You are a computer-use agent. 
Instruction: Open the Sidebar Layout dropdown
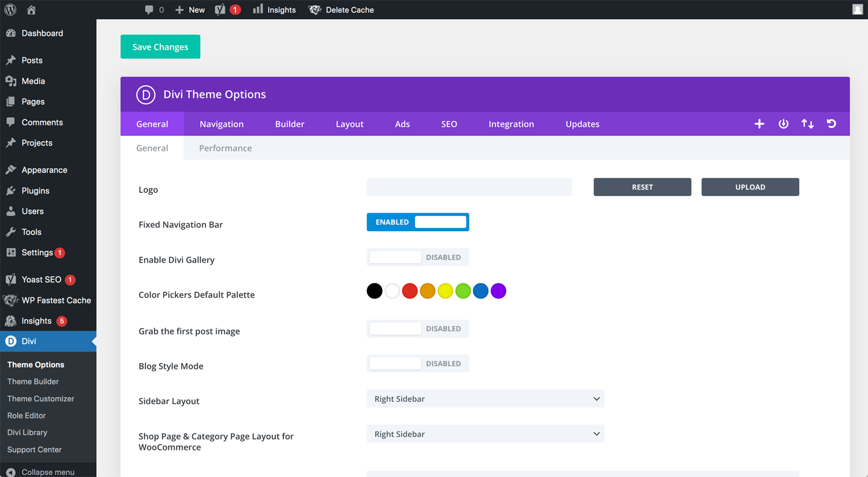pyautogui.click(x=486, y=399)
